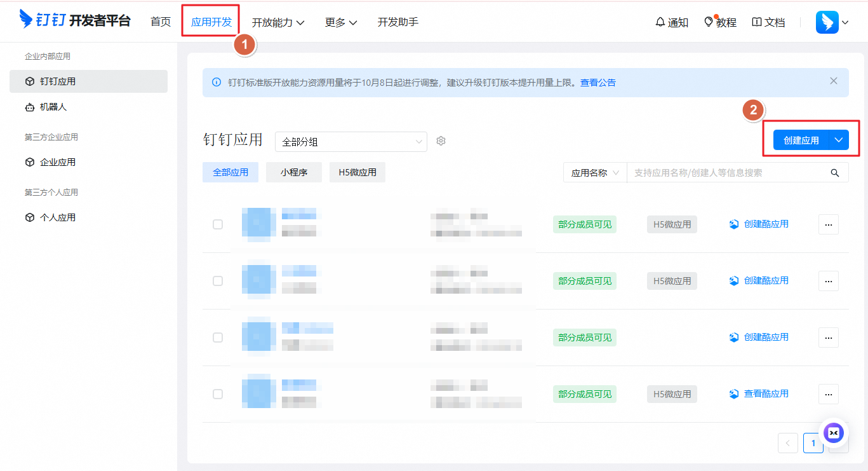
Task: Open the floating assistant icon at bottom right
Action: 834,433
